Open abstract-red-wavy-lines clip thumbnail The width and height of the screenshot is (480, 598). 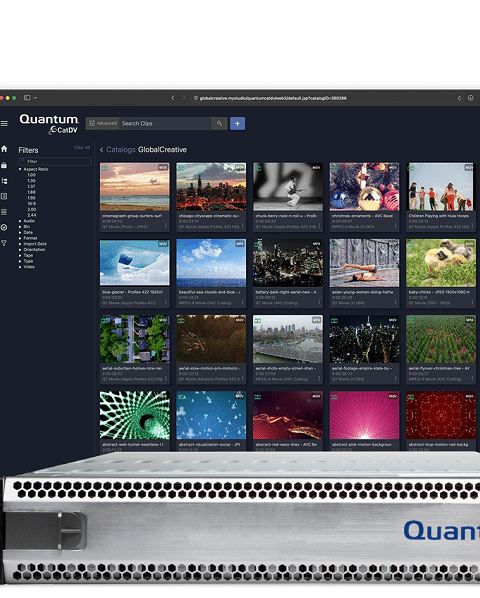click(x=288, y=415)
